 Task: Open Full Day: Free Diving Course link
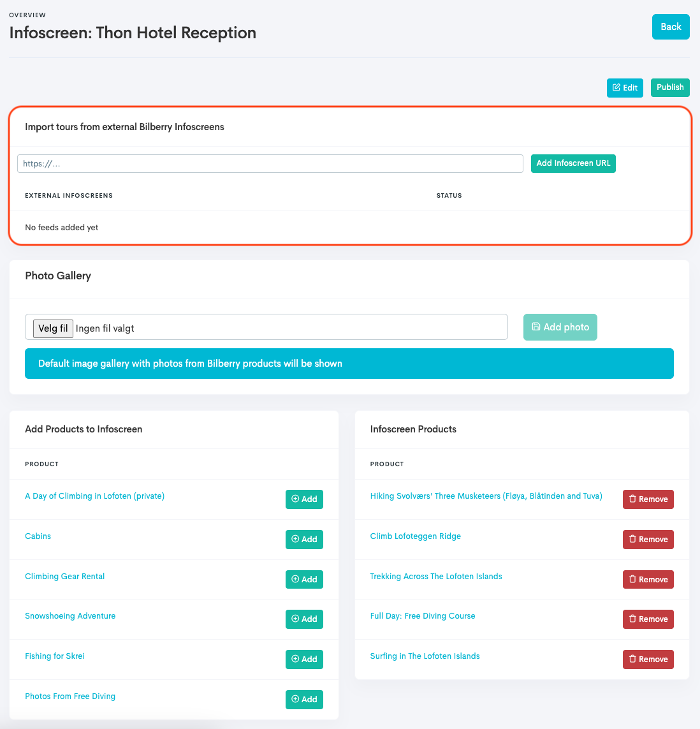tap(423, 616)
